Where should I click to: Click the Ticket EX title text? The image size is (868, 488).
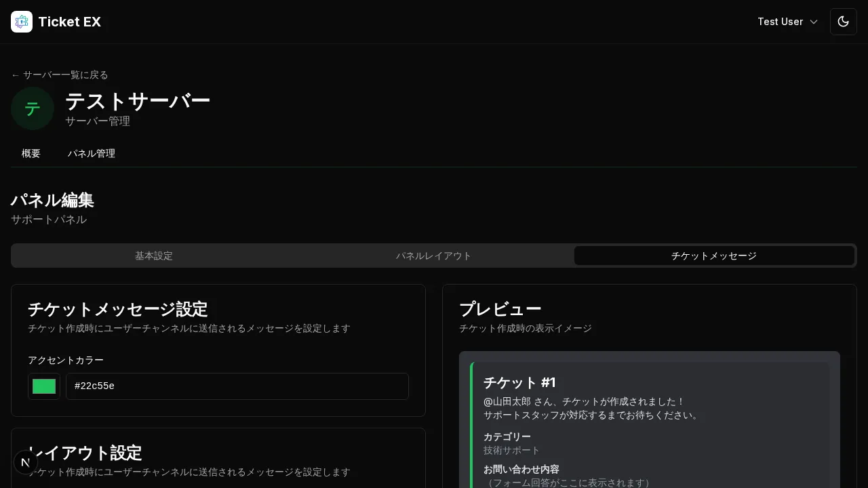70,21
